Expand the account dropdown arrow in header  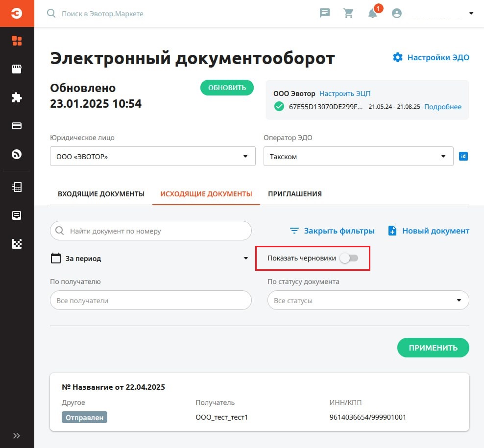point(471,13)
